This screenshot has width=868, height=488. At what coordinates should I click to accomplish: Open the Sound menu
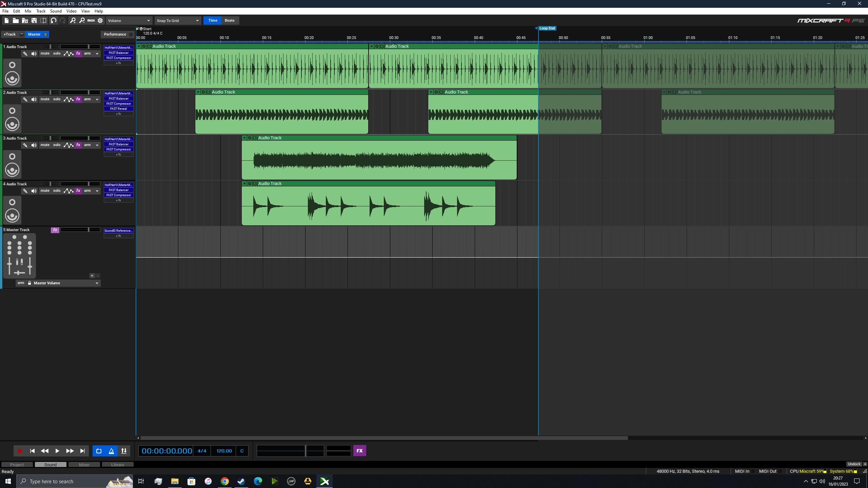pyautogui.click(x=56, y=11)
